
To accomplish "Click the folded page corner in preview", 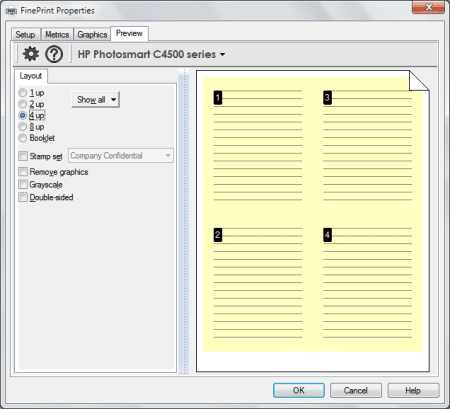I will click(419, 81).
